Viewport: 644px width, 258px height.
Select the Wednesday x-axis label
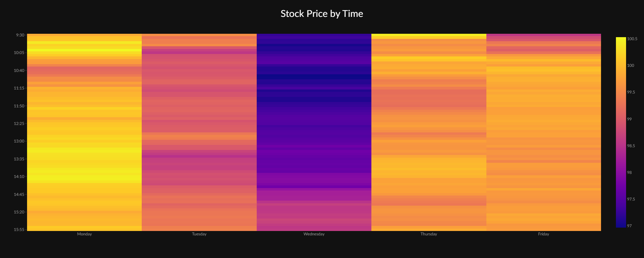click(x=314, y=234)
